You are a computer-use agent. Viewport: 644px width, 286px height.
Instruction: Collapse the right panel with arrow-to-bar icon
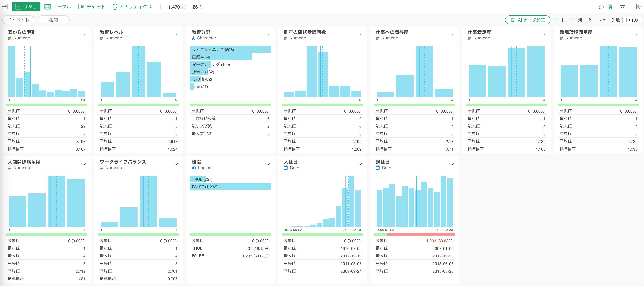pyautogui.click(x=639, y=7)
